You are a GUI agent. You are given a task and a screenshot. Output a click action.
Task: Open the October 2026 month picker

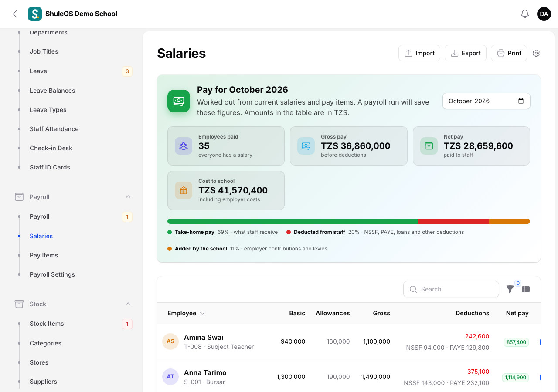487,101
